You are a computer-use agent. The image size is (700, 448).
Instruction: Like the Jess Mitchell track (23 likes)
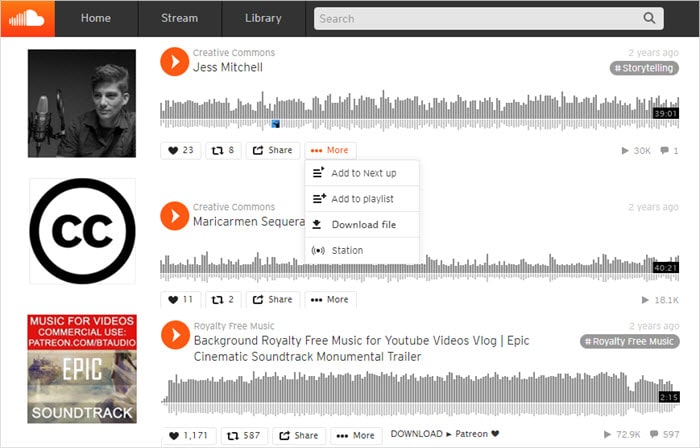[181, 150]
